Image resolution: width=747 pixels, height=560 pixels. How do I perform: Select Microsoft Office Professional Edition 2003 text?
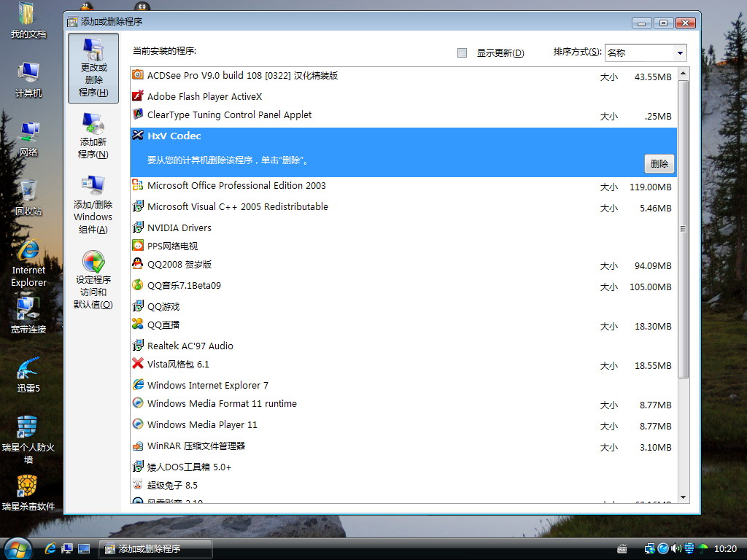[x=236, y=186]
